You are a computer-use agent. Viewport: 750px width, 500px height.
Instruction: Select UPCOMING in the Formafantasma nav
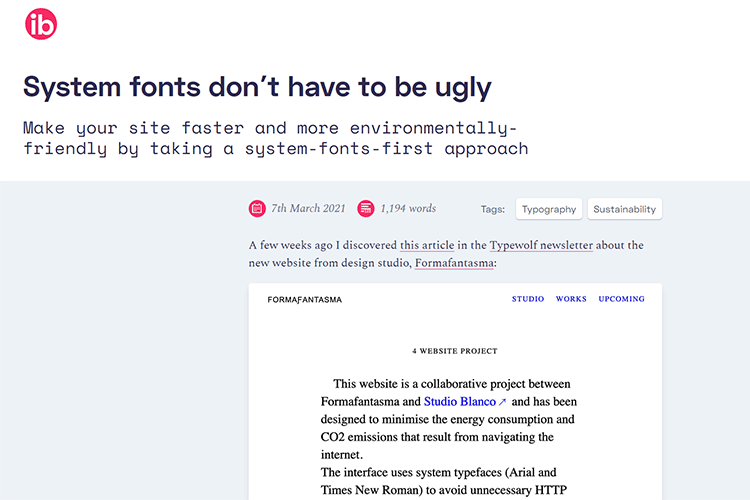(621, 299)
